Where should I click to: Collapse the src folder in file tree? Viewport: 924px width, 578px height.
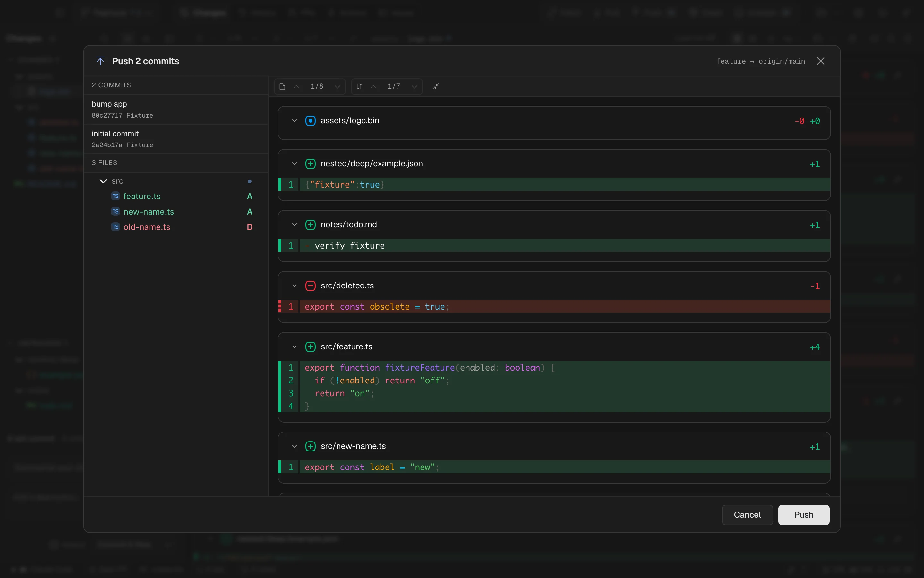[x=103, y=181]
